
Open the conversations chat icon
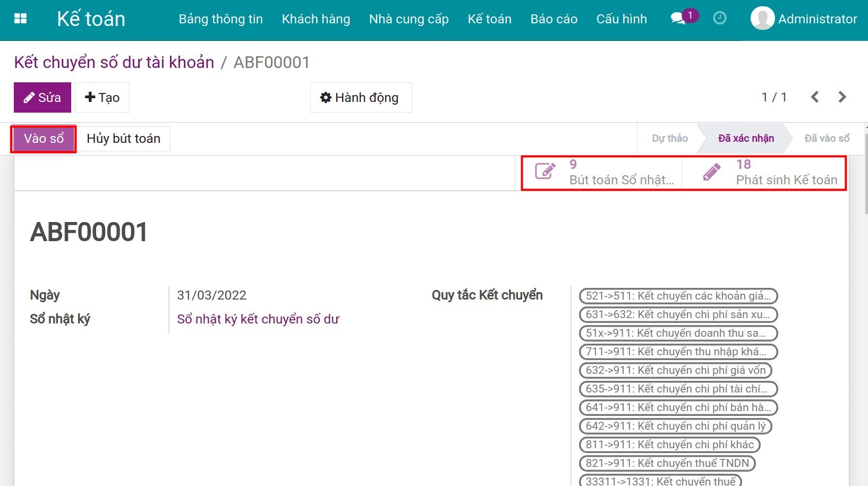pyautogui.click(x=678, y=19)
